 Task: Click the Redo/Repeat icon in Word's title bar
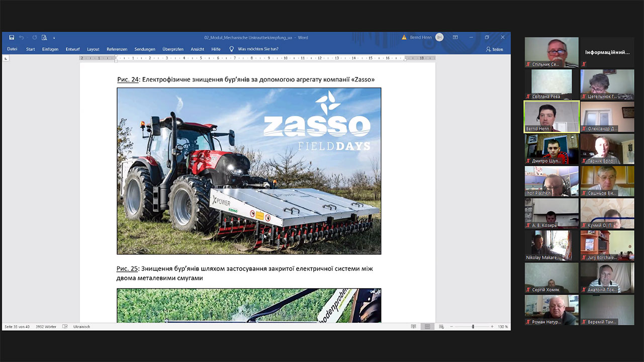click(x=35, y=38)
